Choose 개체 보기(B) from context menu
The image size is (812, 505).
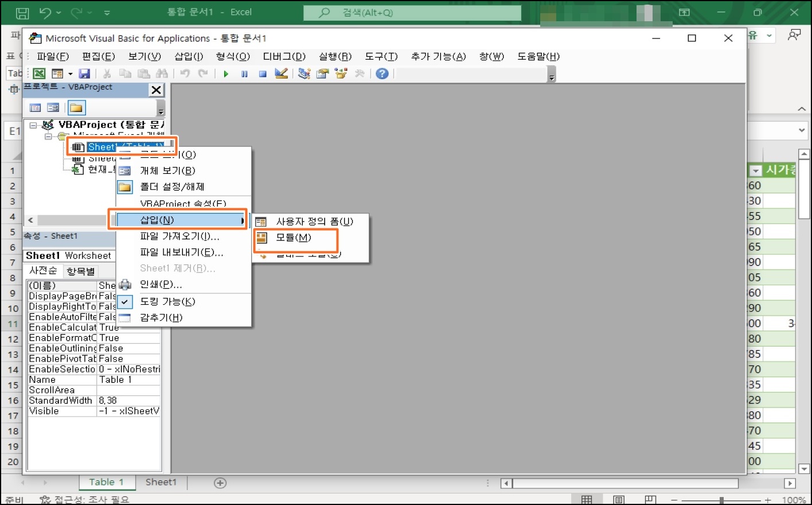pos(184,170)
